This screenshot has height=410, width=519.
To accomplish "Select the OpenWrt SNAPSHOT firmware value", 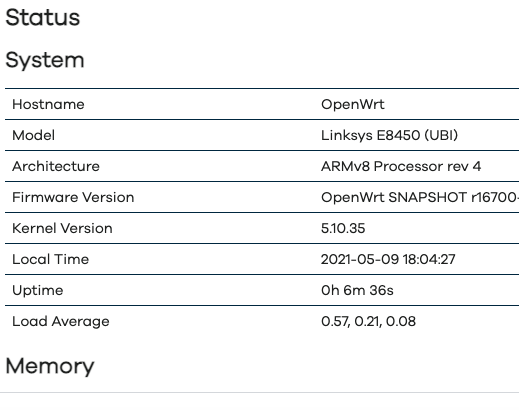I will click(420, 197).
